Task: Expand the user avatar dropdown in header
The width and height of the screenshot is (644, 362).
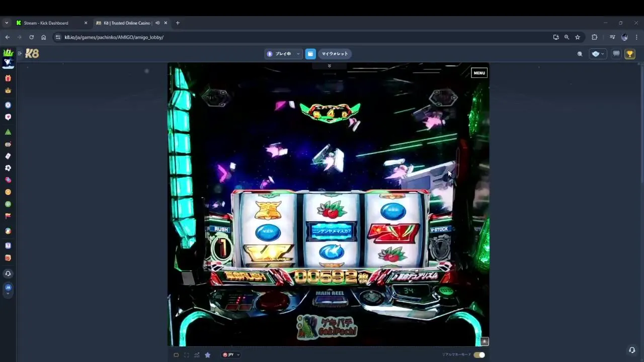Action: pyautogui.click(x=598, y=54)
